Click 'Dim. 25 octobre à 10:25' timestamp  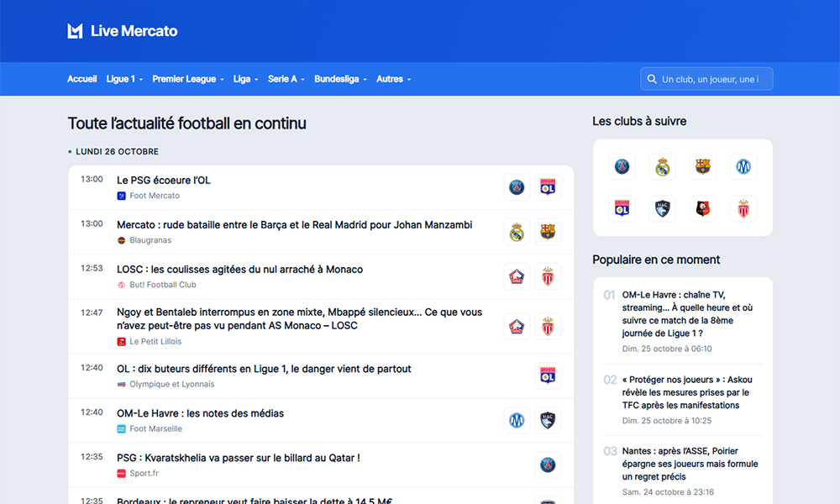[667, 421]
